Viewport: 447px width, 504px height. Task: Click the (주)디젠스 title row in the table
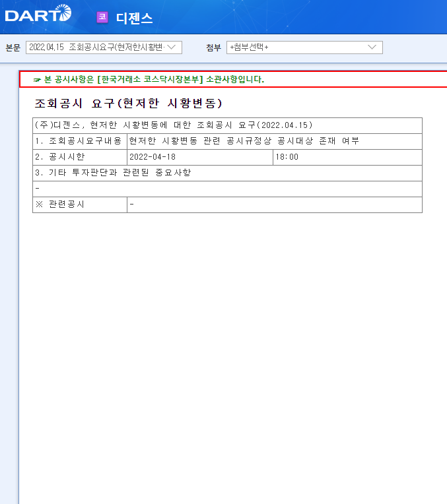(228, 125)
